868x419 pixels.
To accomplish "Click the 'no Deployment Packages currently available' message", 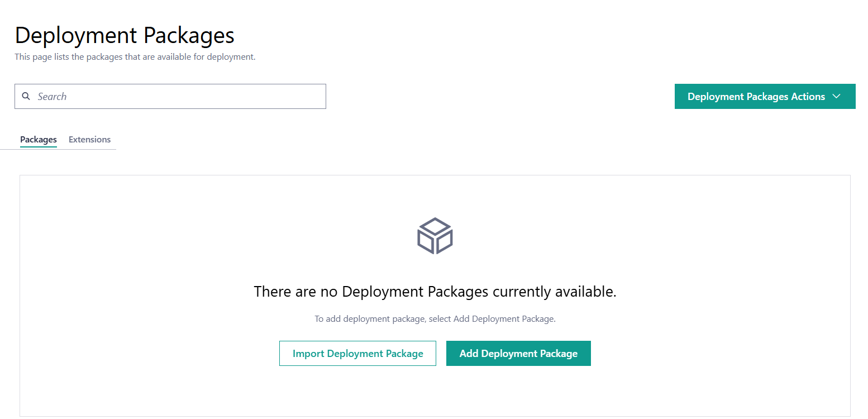I will click(435, 292).
